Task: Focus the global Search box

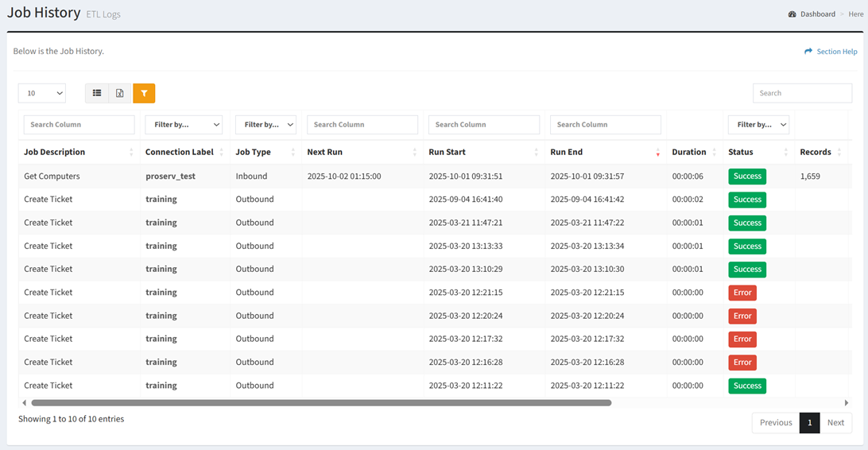Action: coord(802,93)
